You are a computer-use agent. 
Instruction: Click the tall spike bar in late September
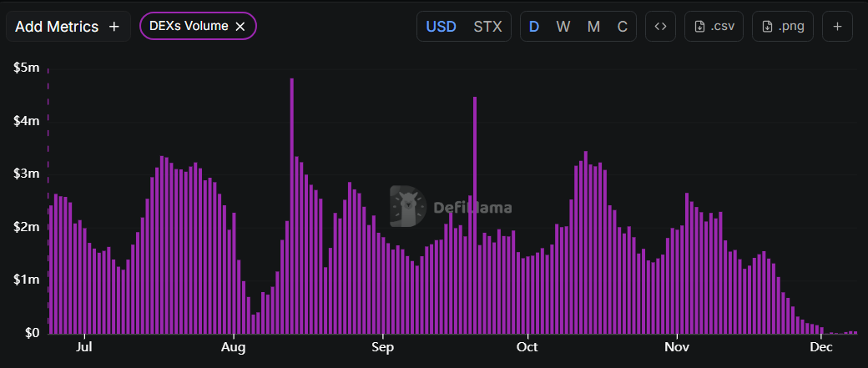pos(475,217)
